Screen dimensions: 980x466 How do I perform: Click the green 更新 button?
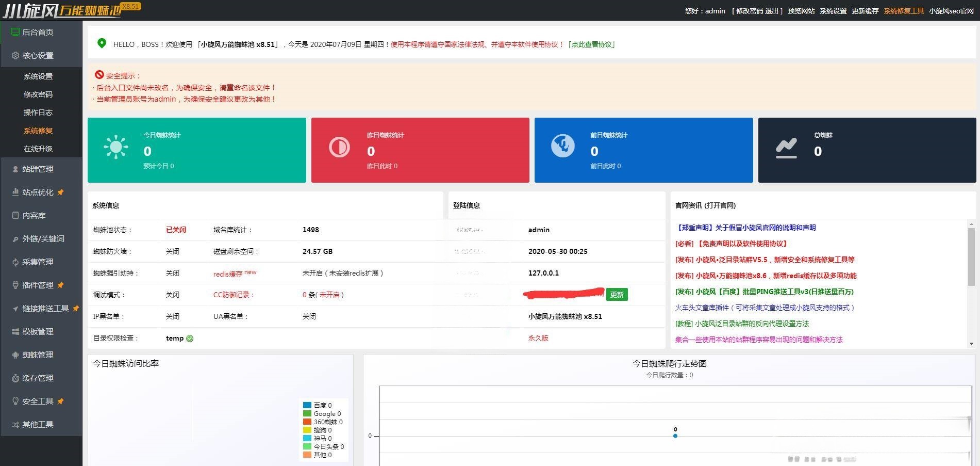click(617, 295)
